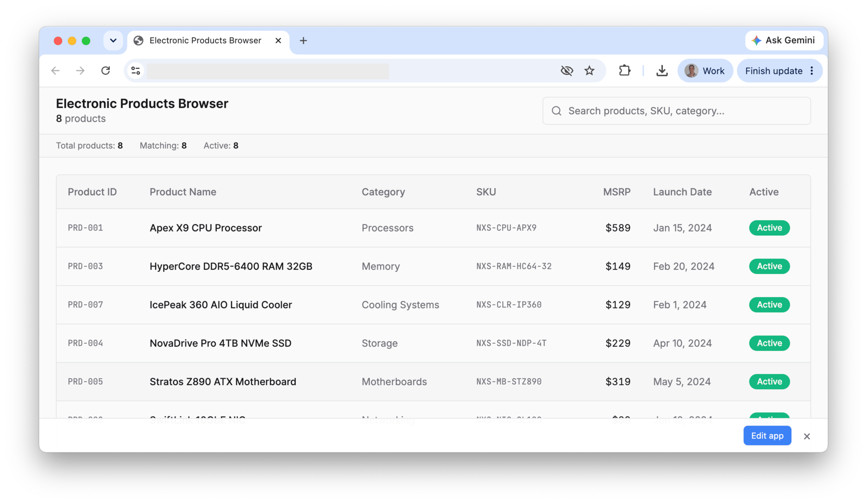Open a new tab with plus icon

[303, 40]
